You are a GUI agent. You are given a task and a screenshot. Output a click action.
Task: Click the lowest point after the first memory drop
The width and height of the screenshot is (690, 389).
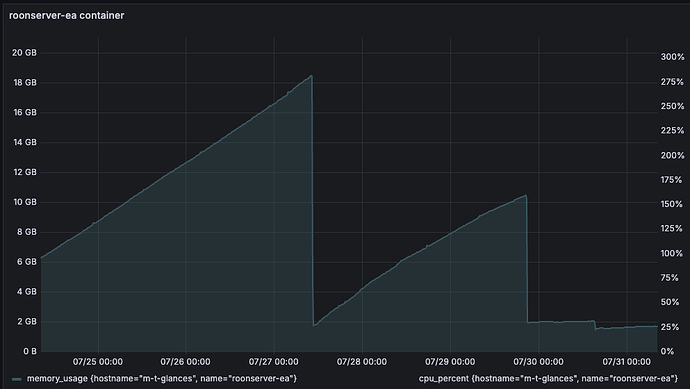[x=314, y=325]
